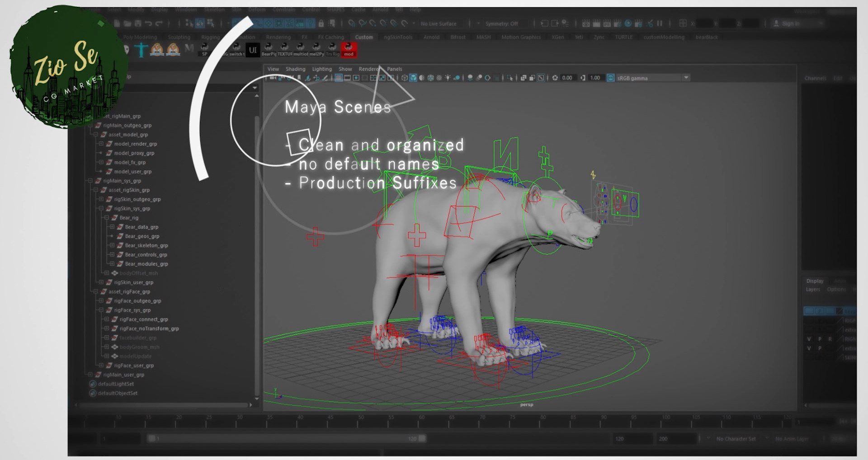
Task: Run the BearPi shelf script
Action: 268,49
